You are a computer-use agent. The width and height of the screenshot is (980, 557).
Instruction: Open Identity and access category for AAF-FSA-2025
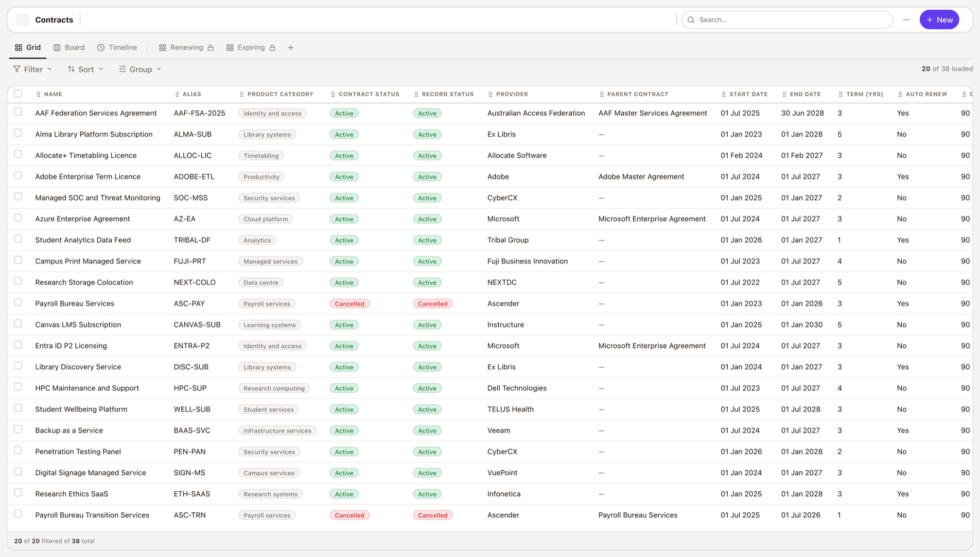click(x=272, y=113)
